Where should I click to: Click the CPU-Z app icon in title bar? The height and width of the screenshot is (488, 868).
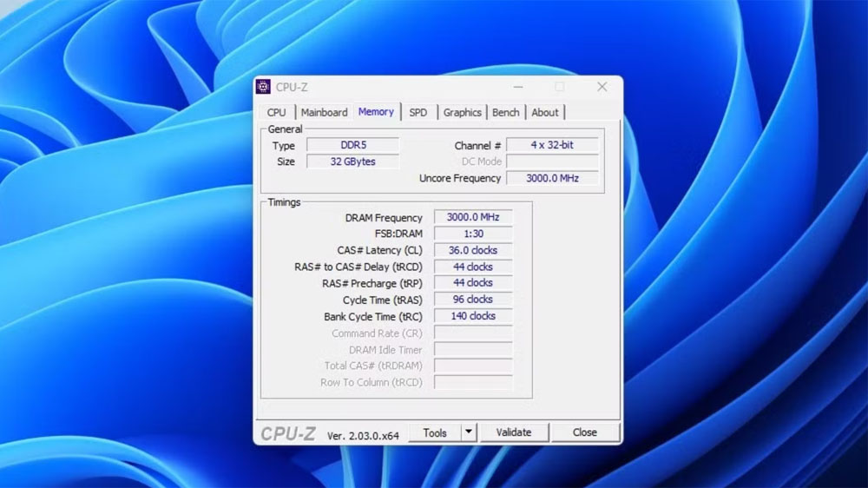263,87
